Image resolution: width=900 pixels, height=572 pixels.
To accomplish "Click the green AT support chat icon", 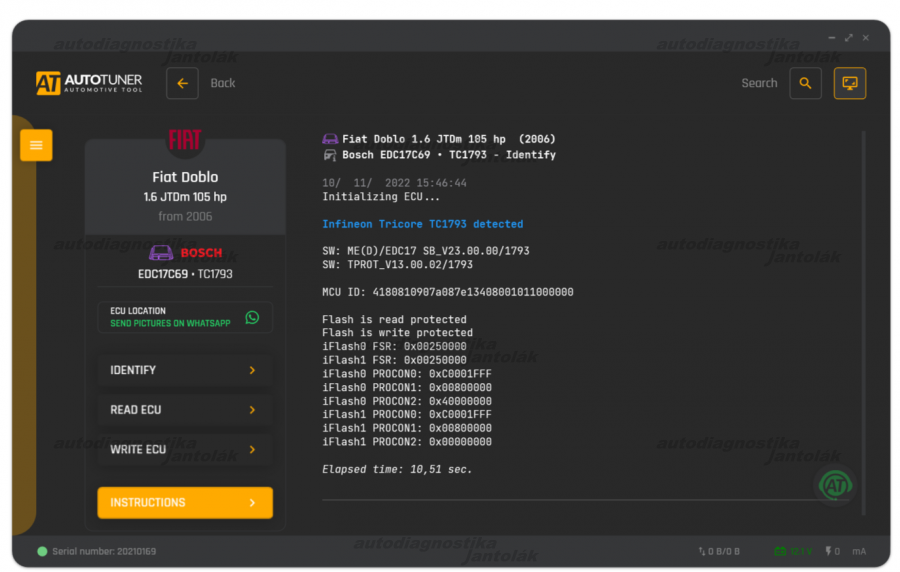I will tap(835, 485).
